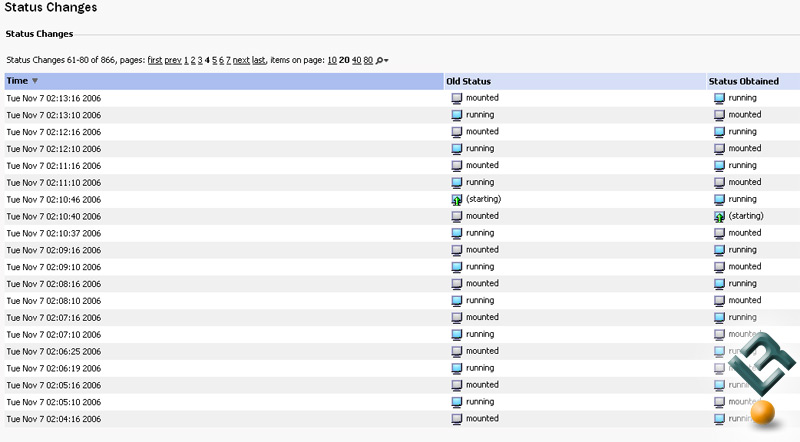The width and height of the screenshot is (800, 442).
Task: Click mounted icon in 02:12:16 Old Status
Action: [x=457, y=132]
